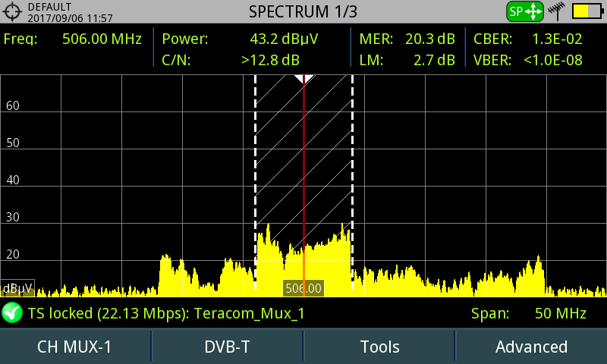This screenshot has width=607, height=364.
Task: Tap the 30 level axis label
Action: 13,217
